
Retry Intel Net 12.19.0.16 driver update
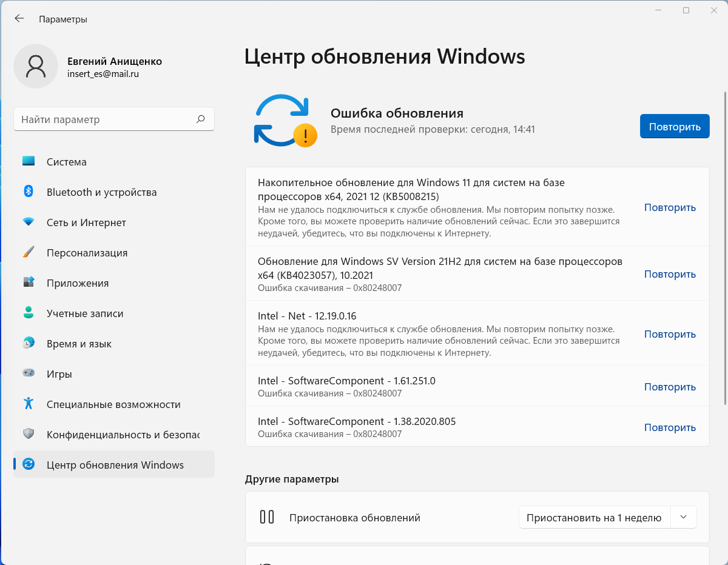(670, 334)
